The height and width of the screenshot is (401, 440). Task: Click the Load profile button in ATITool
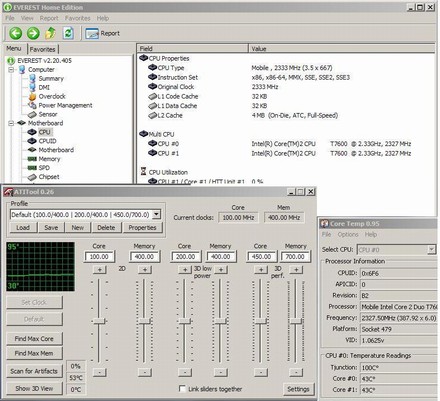tap(23, 228)
